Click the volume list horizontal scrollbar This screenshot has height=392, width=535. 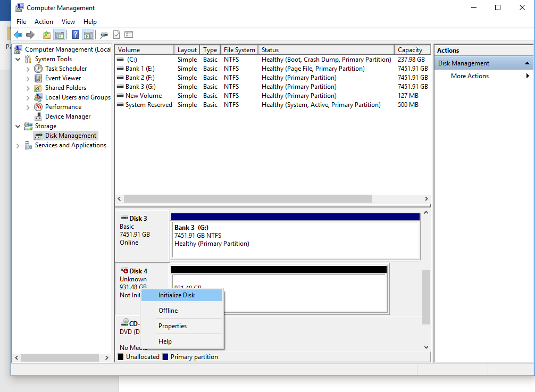click(247, 198)
